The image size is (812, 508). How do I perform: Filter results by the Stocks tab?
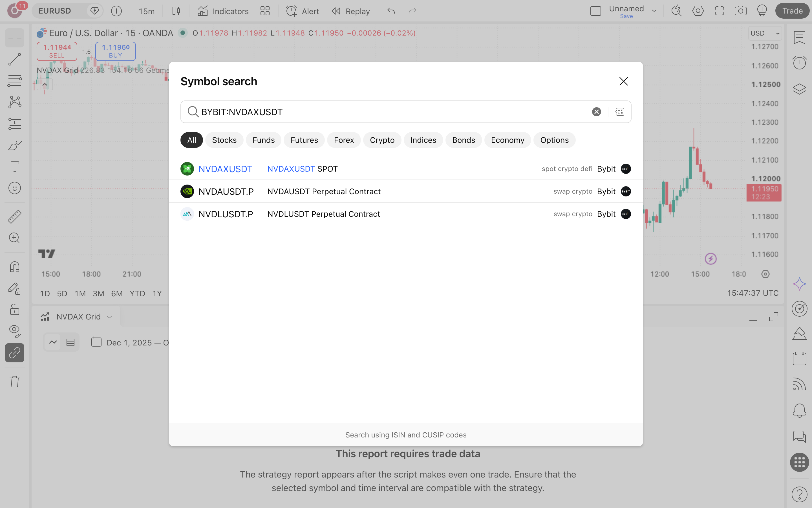[224, 140]
